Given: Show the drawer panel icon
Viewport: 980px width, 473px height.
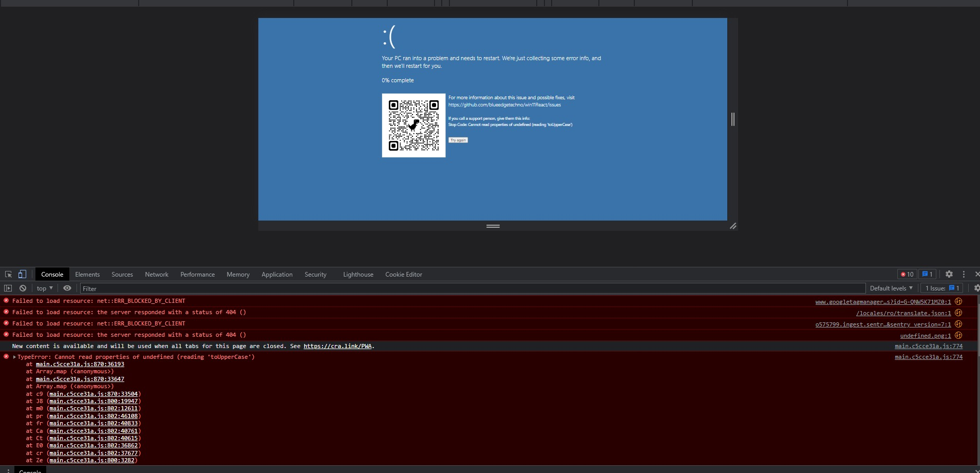Looking at the screenshot, I should tap(7, 288).
